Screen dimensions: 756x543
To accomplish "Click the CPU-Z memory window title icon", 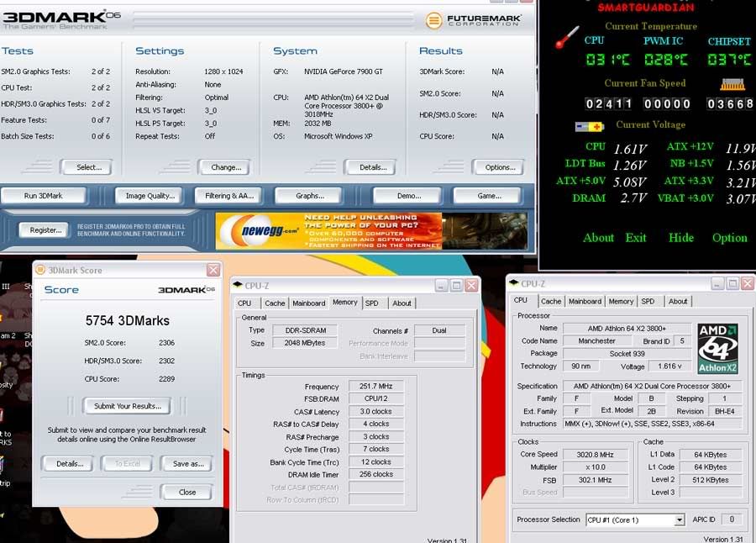I will (x=238, y=285).
